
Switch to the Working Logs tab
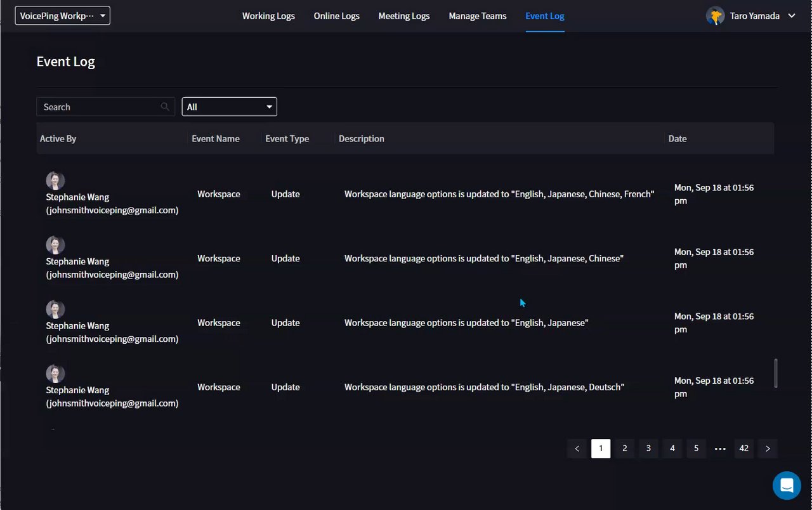268,16
